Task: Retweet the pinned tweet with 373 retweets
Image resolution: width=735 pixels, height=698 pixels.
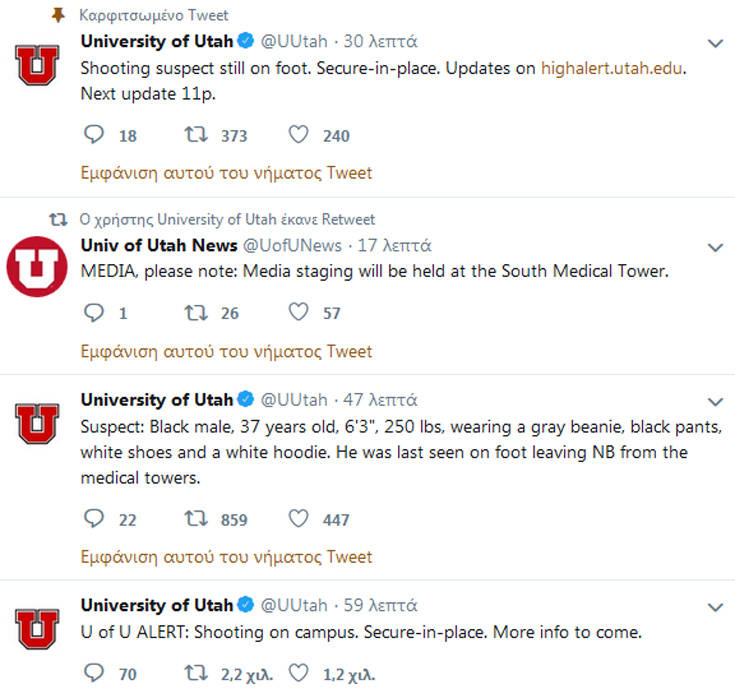Action: [196, 135]
